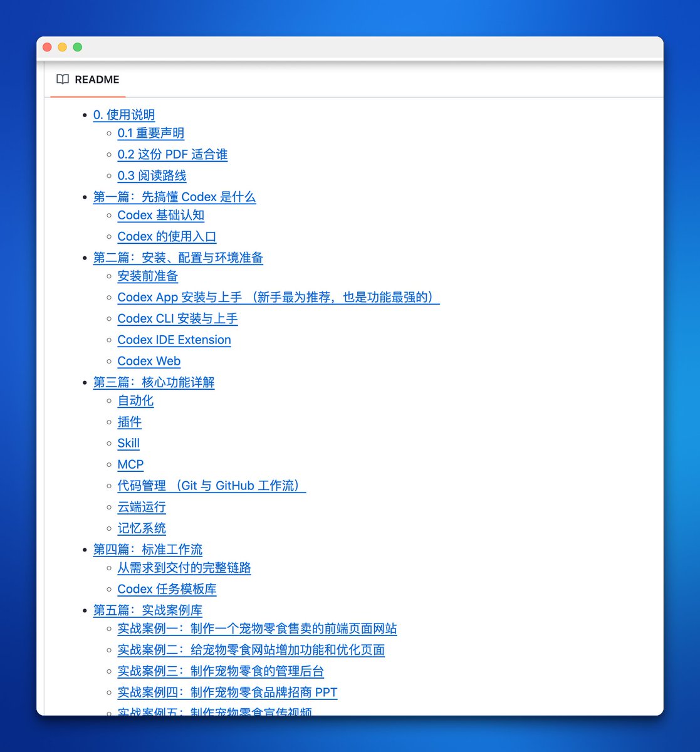This screenshot has height=752, width=700.
Task: Jump to '第四篇：标准工作流' link
Action: point(148,550)
